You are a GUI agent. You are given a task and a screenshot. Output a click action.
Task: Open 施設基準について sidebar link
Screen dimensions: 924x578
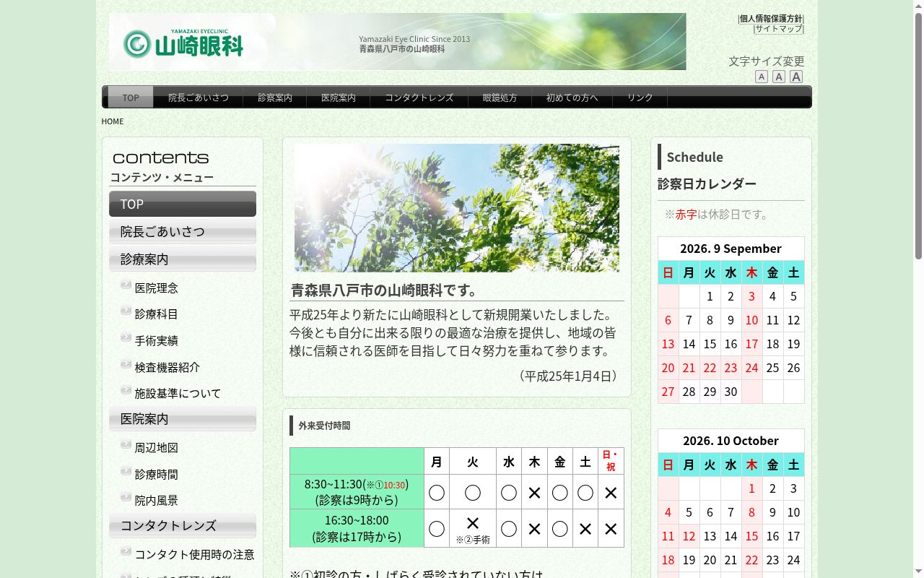tap(178, 393)
